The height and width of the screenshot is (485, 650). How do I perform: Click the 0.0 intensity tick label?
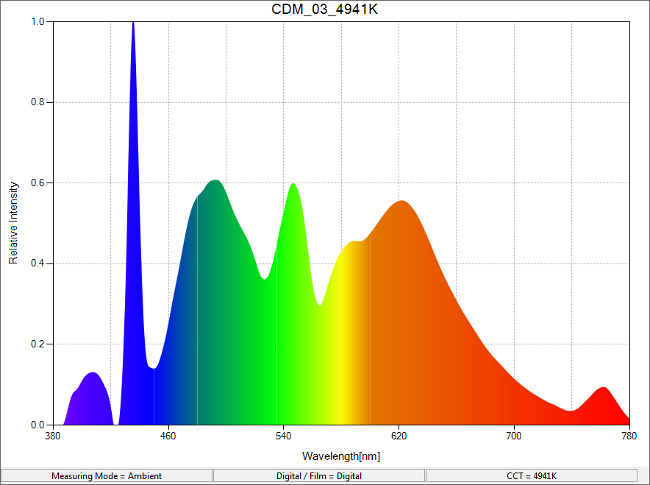tap(38, 425)
